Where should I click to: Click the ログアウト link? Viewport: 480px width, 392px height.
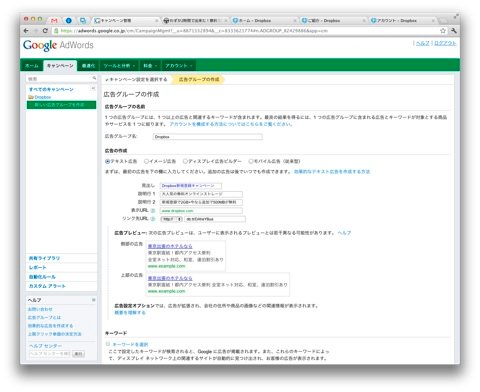pyautogui.click(x=445, y=43)
